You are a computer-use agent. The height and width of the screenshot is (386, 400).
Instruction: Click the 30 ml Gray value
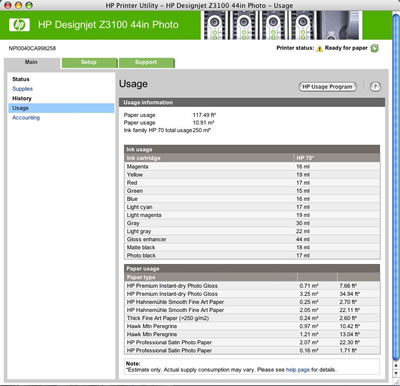pyautogui.click(x=303, y=223)
